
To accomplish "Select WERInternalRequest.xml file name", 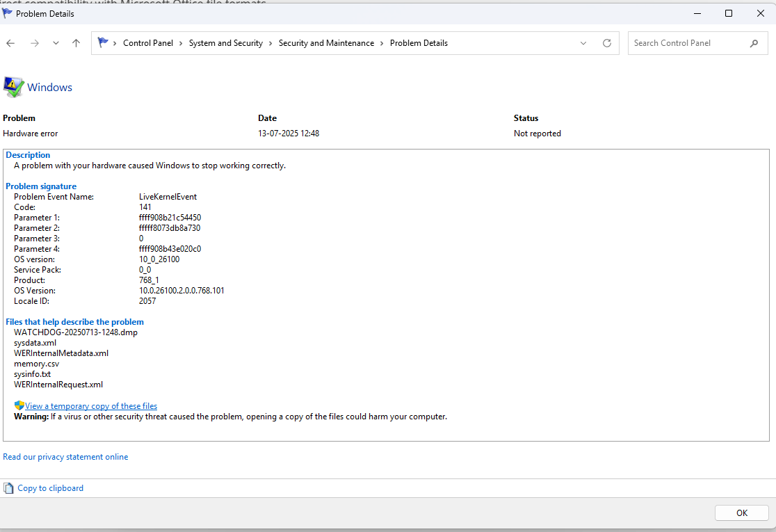I will [x=58, y=385].
